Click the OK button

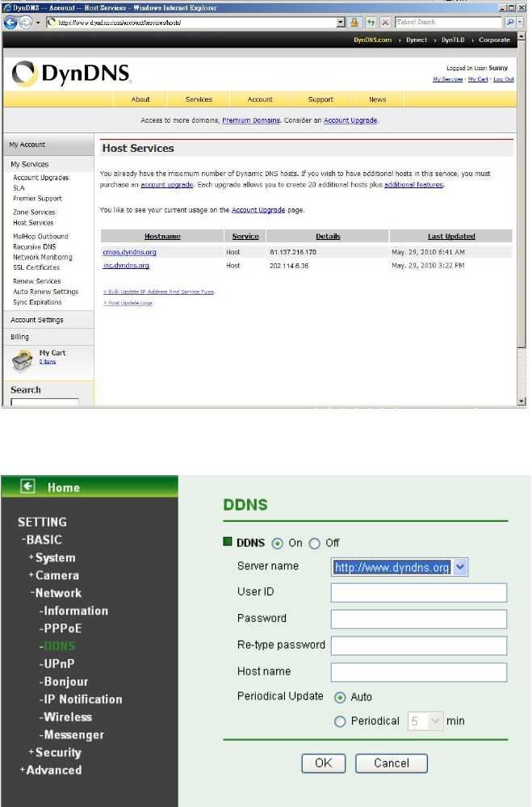[324, 763]
